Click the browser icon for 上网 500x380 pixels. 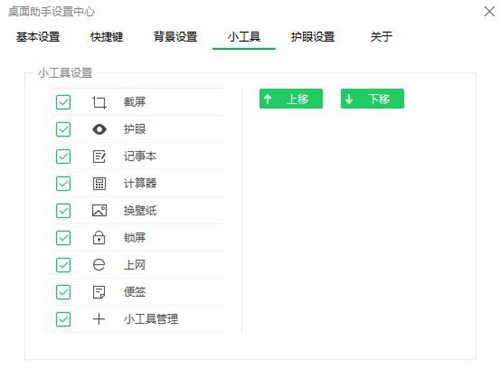tap(99, 265)
